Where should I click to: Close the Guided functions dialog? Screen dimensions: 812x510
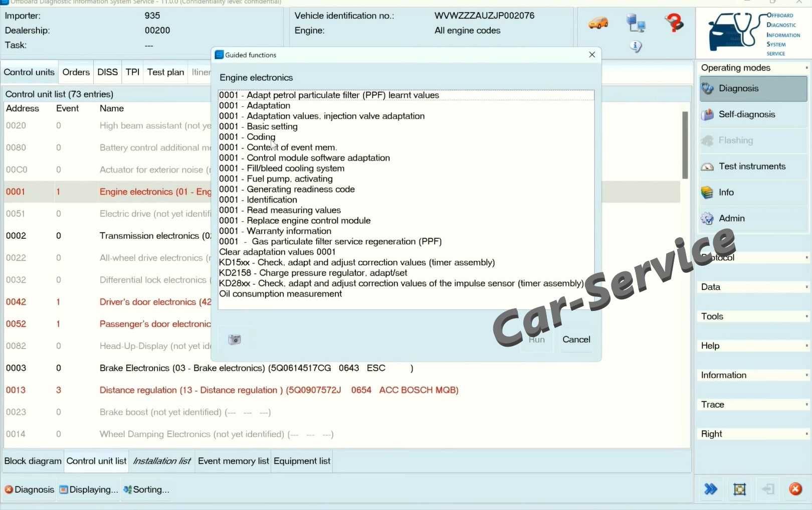592,55
